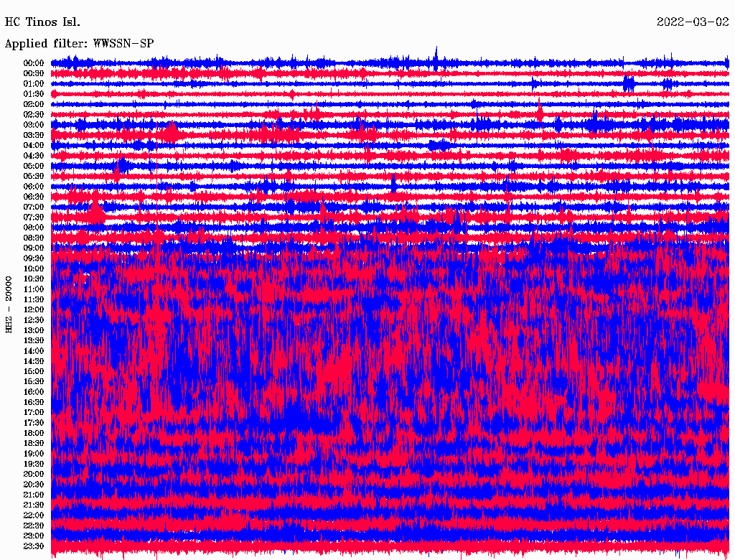Screen dimensions: 735x560
Task: Select the 06:30 time label
Action: pos(34,197)
